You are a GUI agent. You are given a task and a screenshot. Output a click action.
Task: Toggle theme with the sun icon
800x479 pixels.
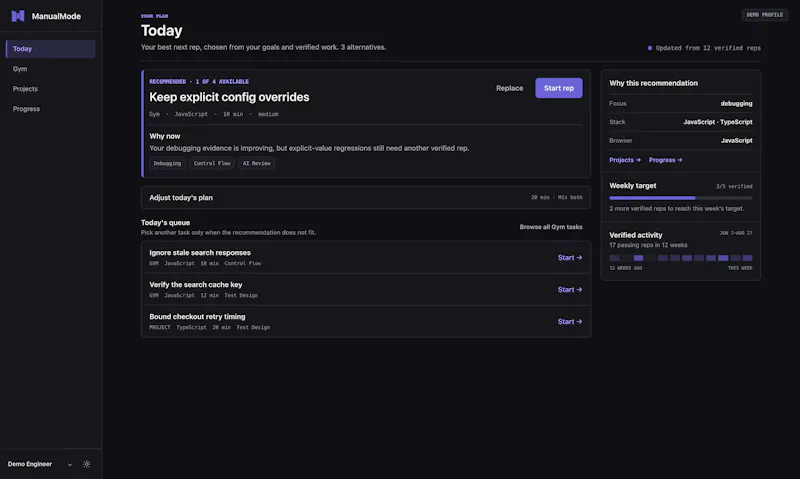[87, 464]
